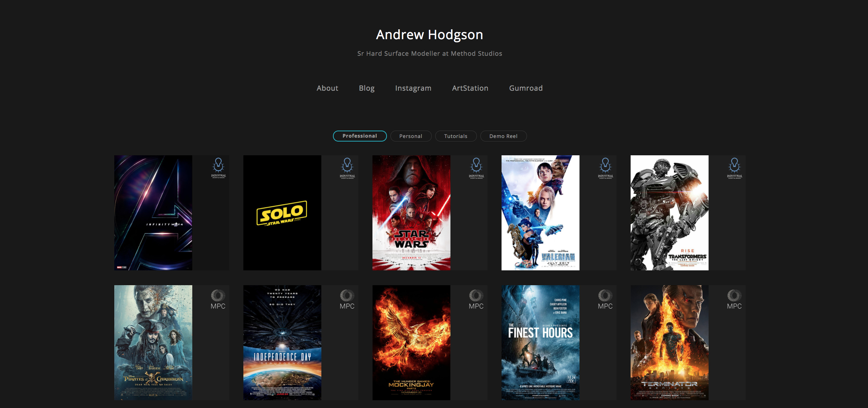868x408 pixels.
Task: Open the Demo Reel filter
Action: click(x=503, y=136)
